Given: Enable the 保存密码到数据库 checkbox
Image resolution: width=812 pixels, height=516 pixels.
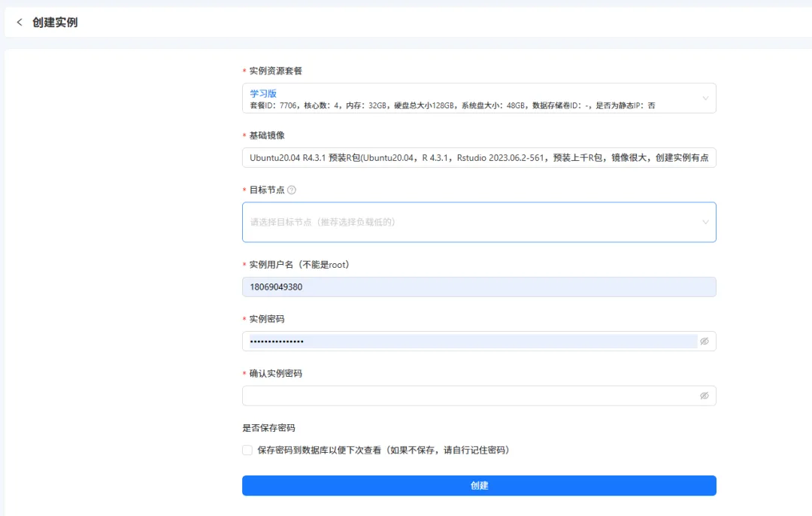Looking at the screenshot, I should coord(247,451).
